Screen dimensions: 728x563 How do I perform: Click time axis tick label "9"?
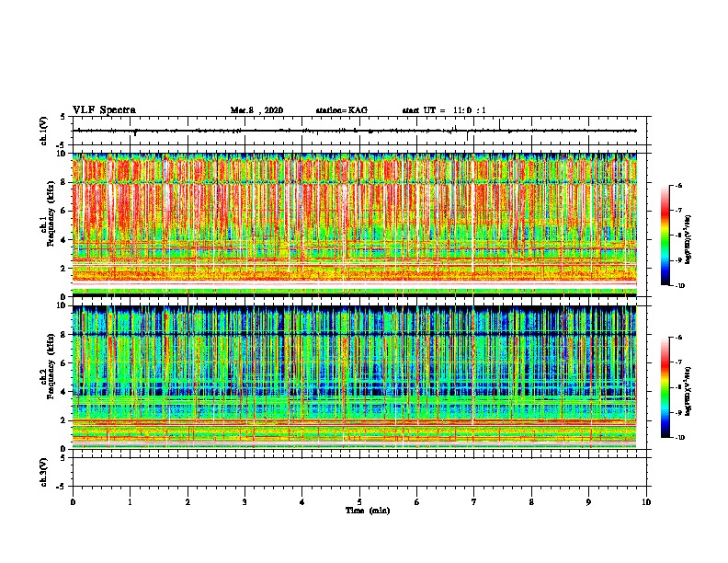(588, 502)
